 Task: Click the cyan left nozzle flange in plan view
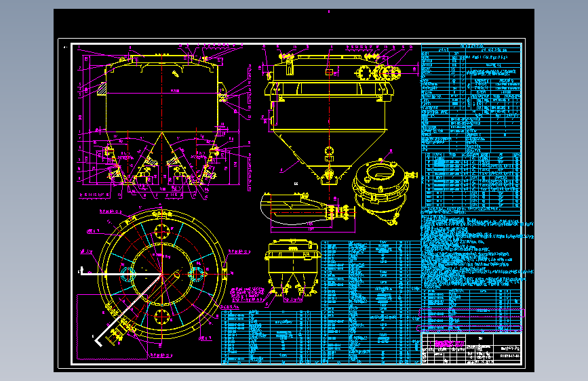128,274
